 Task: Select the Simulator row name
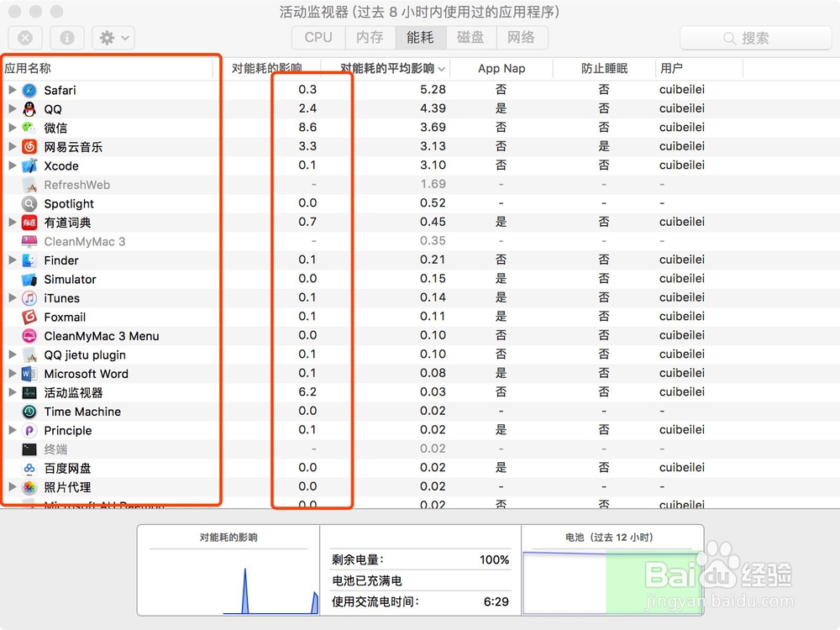point(71,279)
